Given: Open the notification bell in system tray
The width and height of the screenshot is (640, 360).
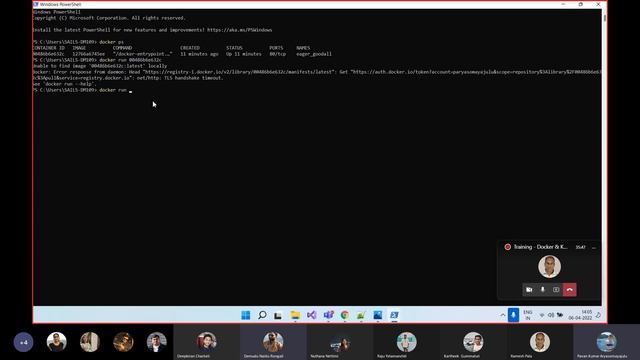Looking at the screenshot, I should coord(598,315).
